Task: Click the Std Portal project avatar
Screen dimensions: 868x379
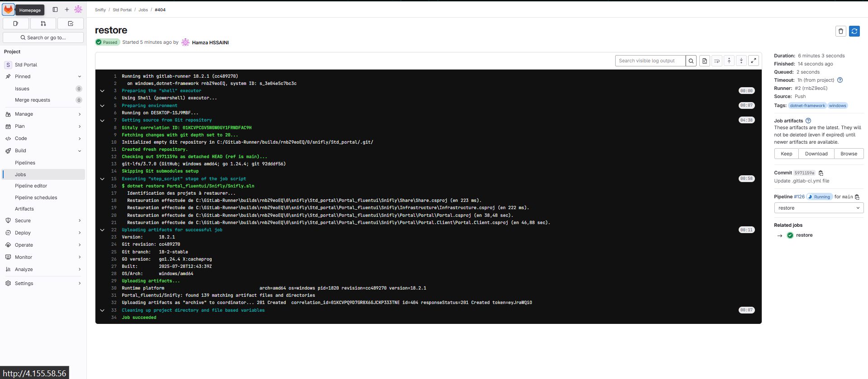Action: [8, 65]
